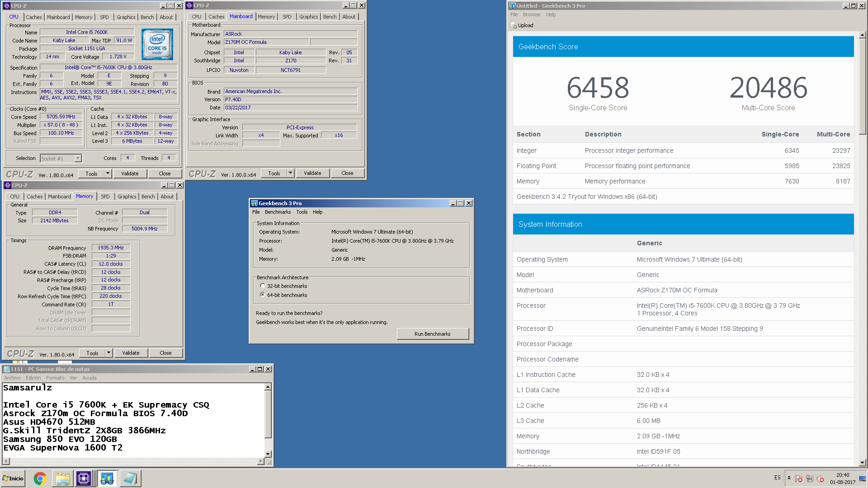
Task: Click the Run Benchmarks button
Action: pyautogui.click(x=432, y=334)
